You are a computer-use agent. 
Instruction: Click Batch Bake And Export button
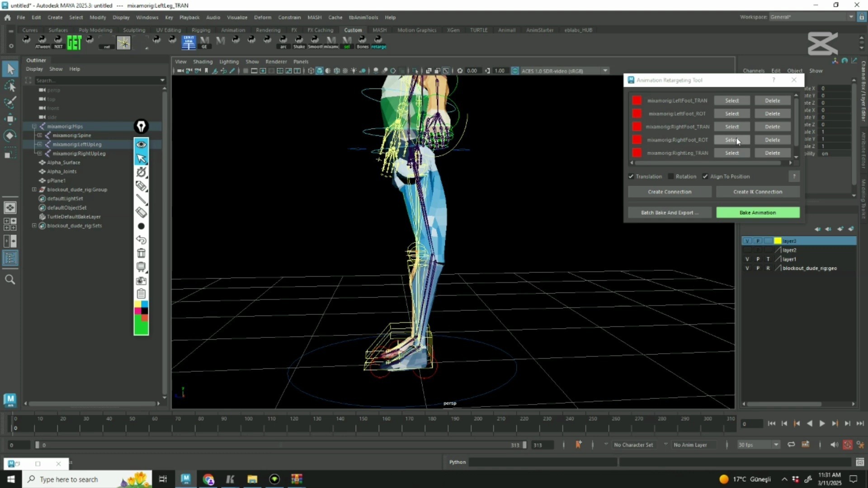(670, 213)
